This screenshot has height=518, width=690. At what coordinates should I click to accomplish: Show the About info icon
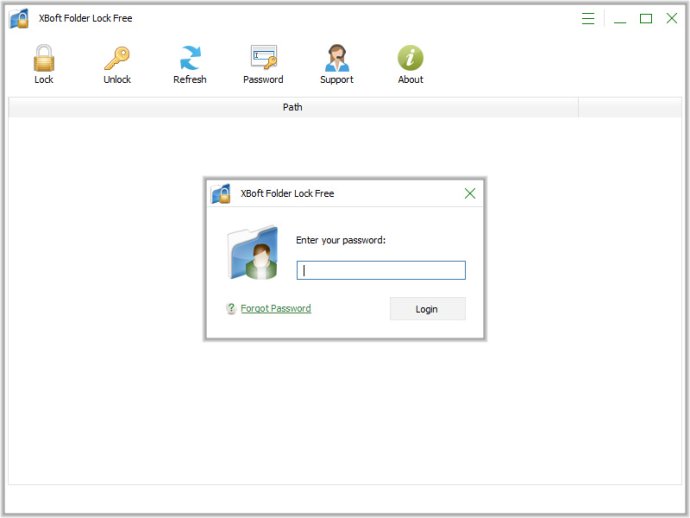point(410,58)
